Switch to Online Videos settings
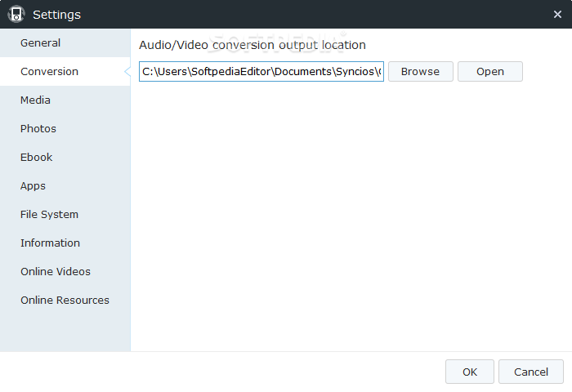This screenshot has height=392, width=572. (x=56, y=272)
